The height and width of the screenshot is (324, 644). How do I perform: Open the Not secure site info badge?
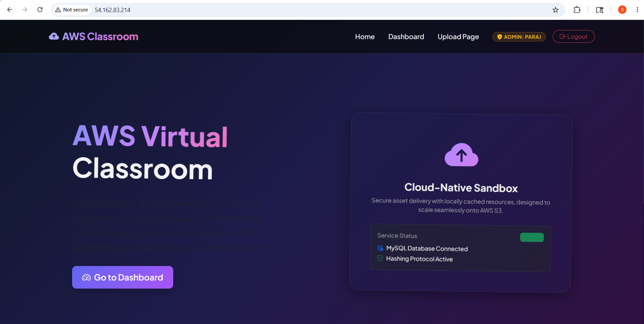click(72, 10)
